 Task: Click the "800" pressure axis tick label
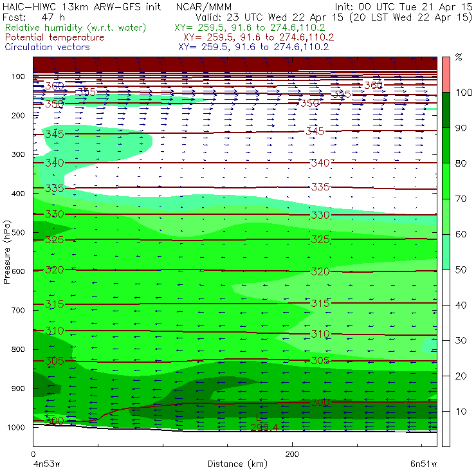point(18,349)
